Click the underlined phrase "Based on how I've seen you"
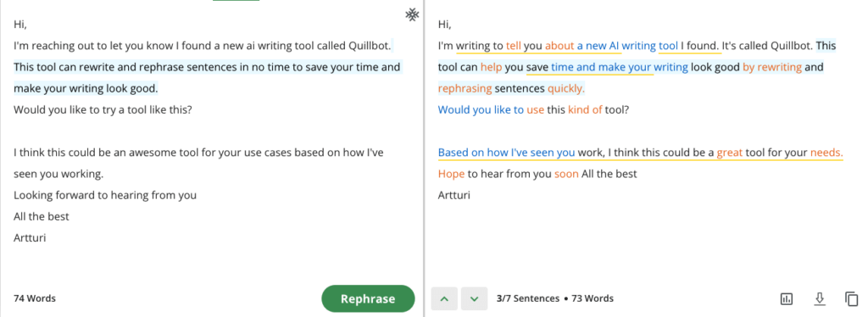This screenshot has width=868, height=317. click(x=506, y=152)
